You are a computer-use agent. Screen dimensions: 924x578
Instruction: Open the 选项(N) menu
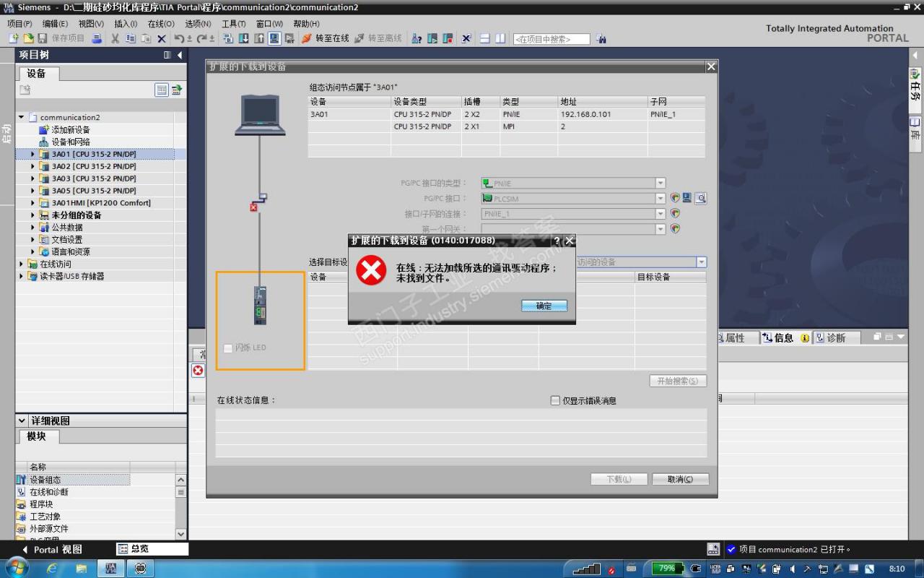198,24
